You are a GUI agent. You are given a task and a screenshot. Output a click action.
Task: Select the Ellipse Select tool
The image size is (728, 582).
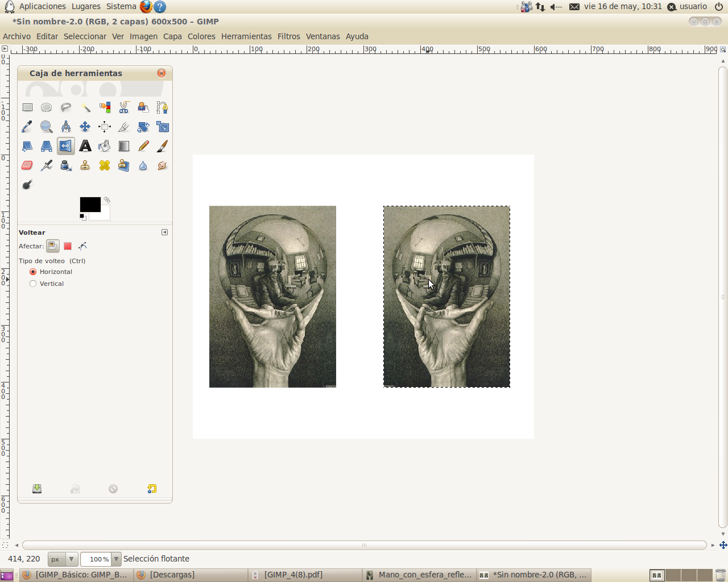46,107
